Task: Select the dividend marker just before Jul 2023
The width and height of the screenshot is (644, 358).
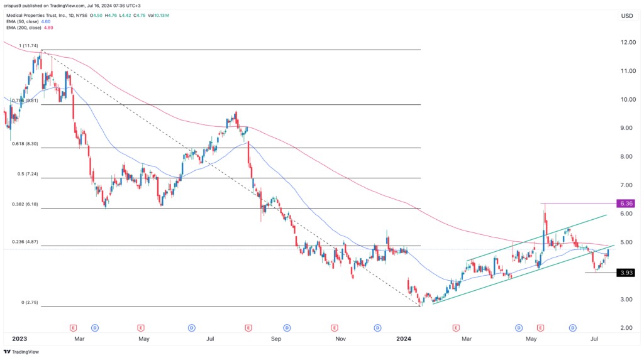Action: [x=191, y=327]
